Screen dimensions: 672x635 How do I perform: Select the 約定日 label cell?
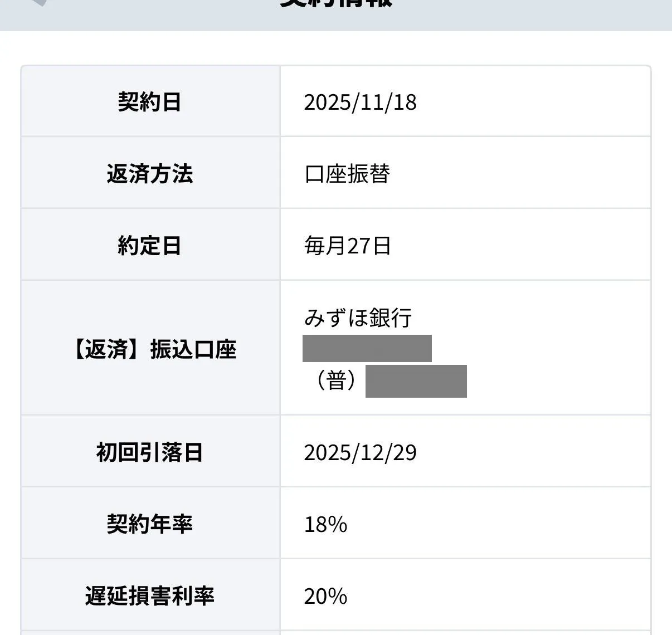pyautogui.click(x=150, y=245)
